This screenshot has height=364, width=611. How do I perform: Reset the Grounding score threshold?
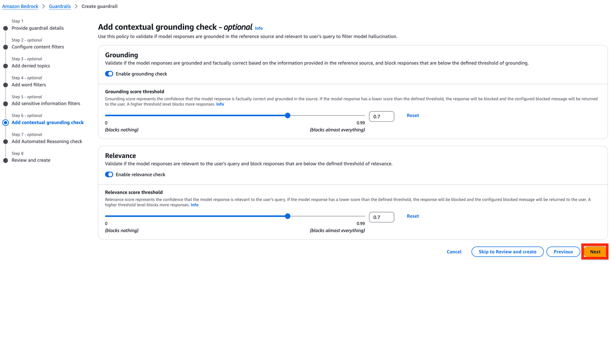point(412,115)
